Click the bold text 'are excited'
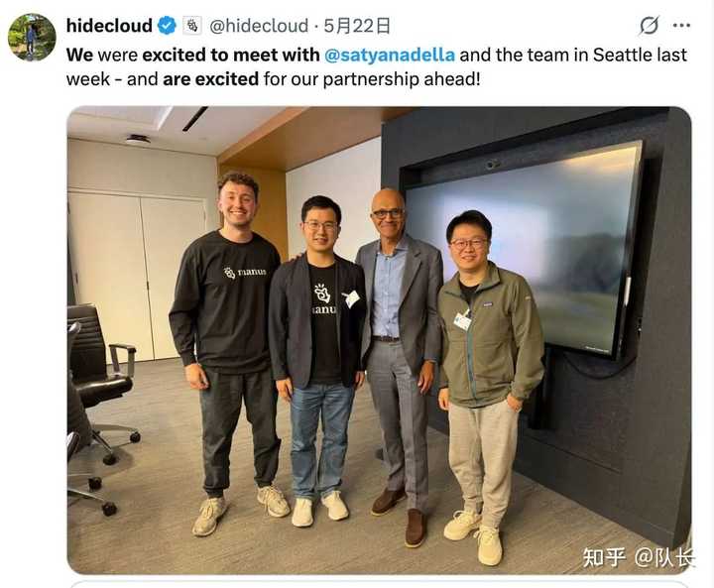Screen dimensions: 714x588 coord(211,79)
